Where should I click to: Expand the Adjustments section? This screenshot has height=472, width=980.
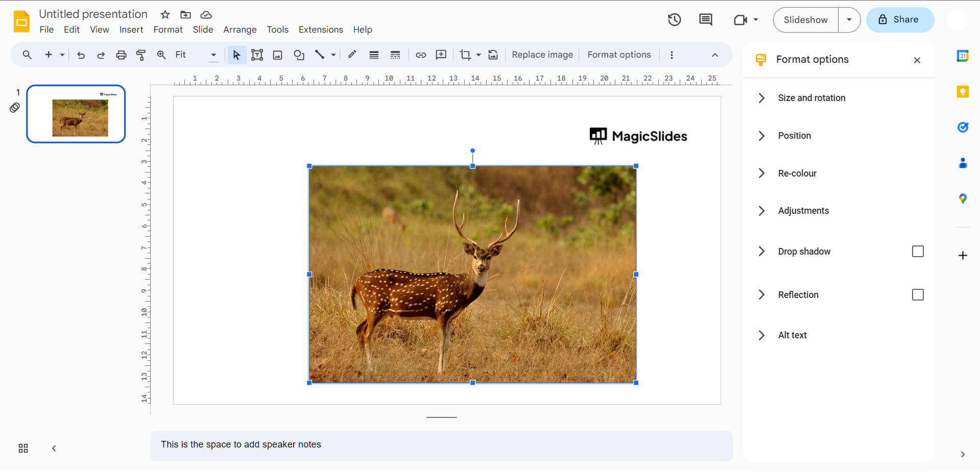coord(803,211)
